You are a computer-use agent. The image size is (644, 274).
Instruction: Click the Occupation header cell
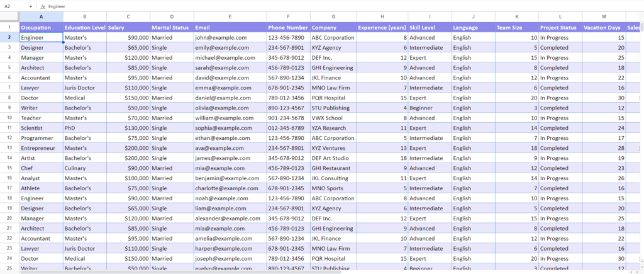(x=41, y=28)
